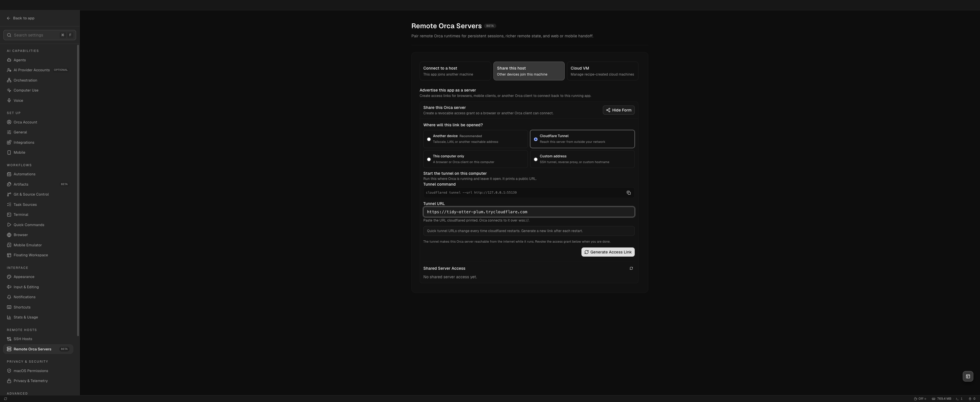Image resolution: width=980 pixels, height=402 pixels.
Task: Click Hide Form button
Action: click(618, 110)
